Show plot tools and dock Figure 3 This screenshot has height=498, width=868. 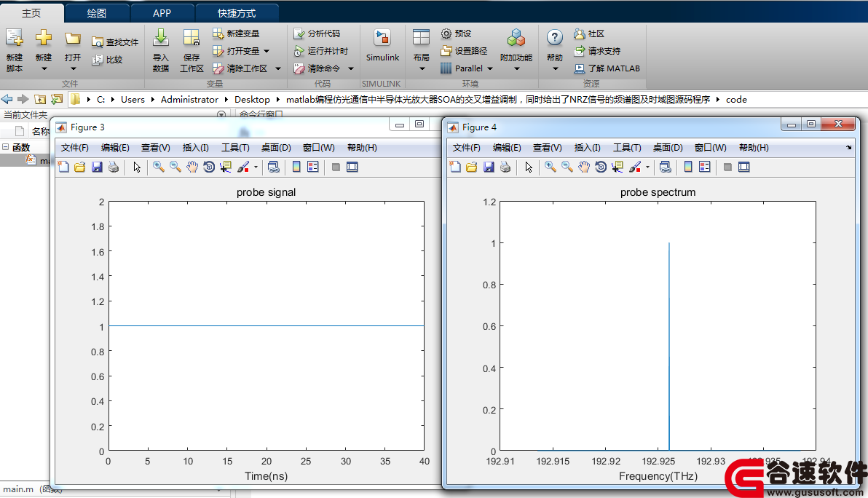[x=352, y=167]
